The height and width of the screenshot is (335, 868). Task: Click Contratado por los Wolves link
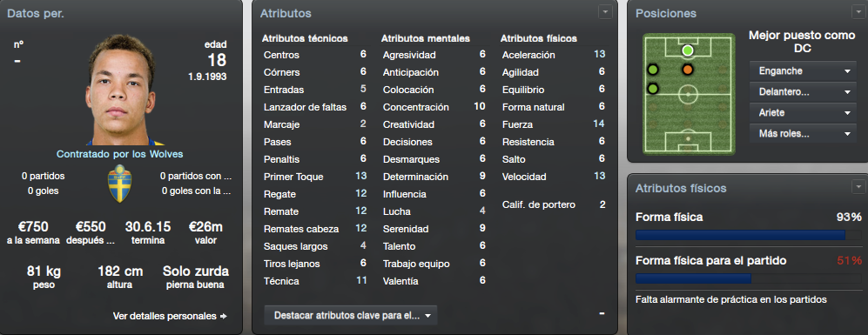pos(119,154)
